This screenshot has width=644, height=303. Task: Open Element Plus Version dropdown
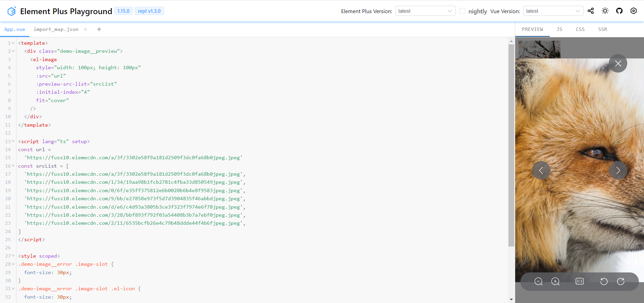coord(425,11)
